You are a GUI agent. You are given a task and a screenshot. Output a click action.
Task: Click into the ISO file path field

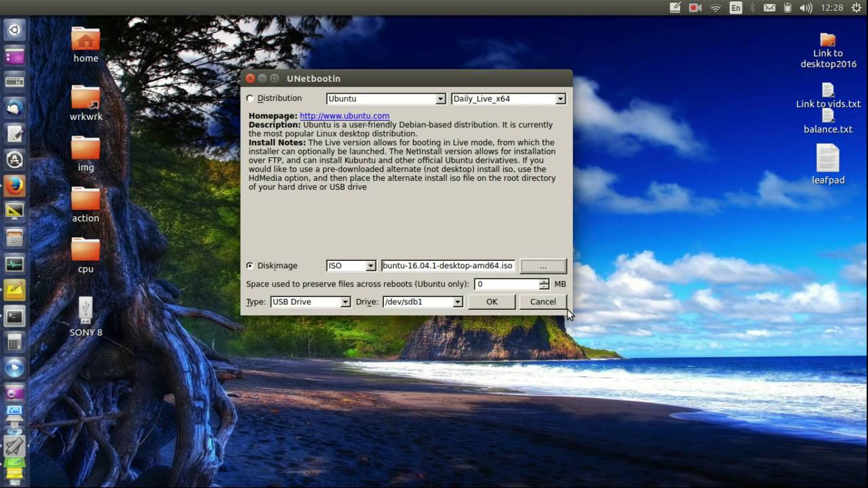tap(448, 266)
